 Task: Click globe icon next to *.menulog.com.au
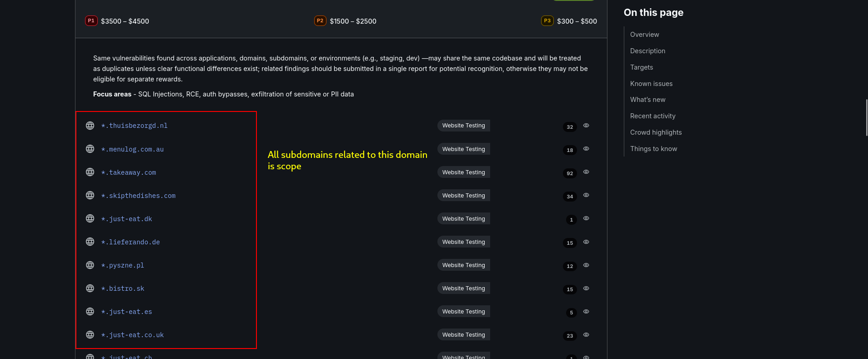(x=90, y=149)
